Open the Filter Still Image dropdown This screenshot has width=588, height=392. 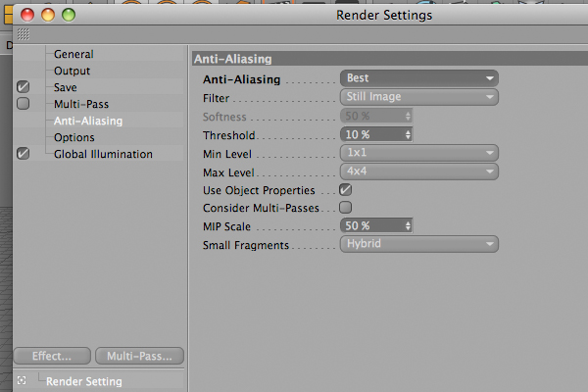(419, 97)
